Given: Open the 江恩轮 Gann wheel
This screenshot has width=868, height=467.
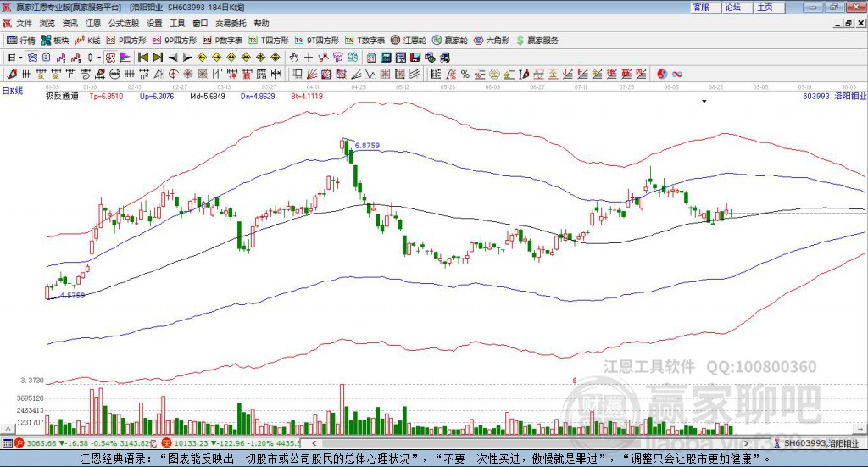Looking at the screenshot, I should click(x=409, y=41).
